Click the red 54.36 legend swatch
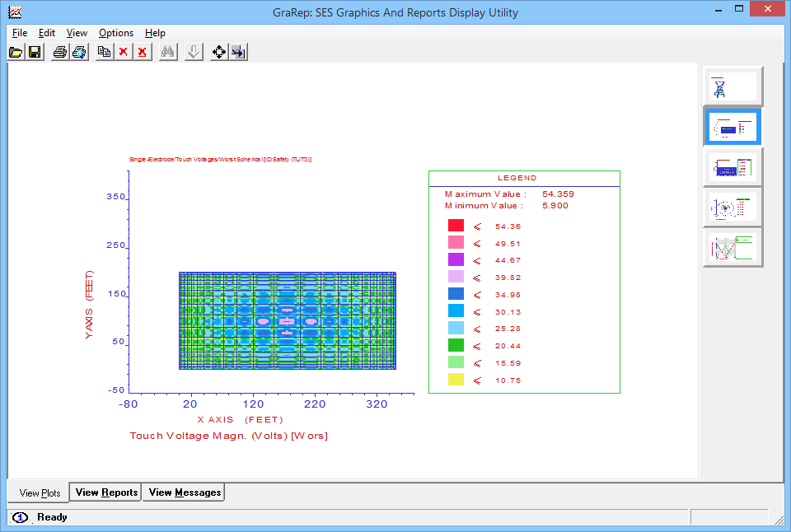The image size is (791, 532). point(456,226)
